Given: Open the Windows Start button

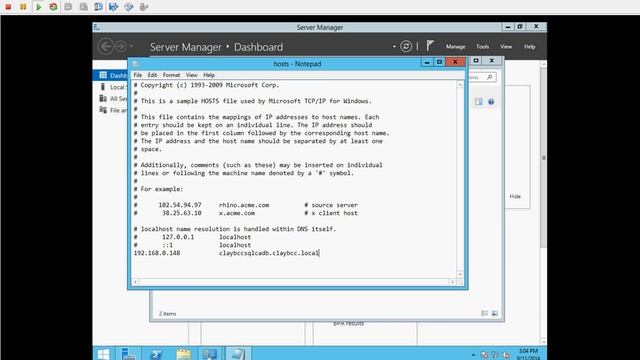Looking at the screenshot, I should click(103, 354).
